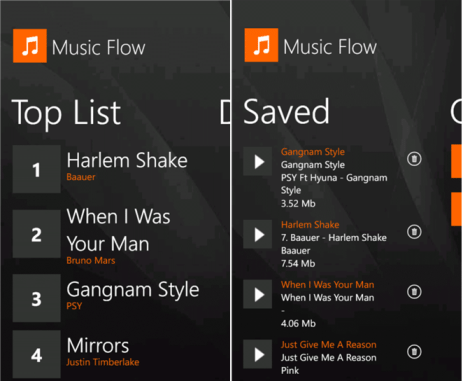Switch to the Saved pivot header

pos(286,112)
